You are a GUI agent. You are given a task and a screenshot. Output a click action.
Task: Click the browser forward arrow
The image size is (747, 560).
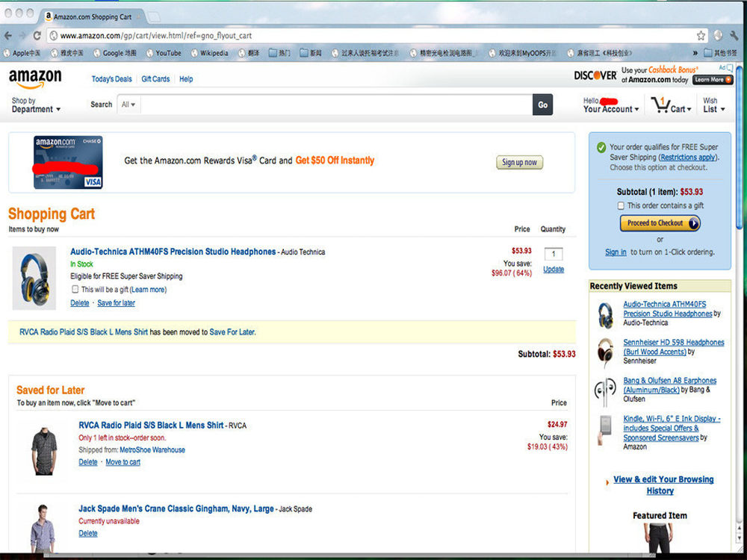[22, 36]
